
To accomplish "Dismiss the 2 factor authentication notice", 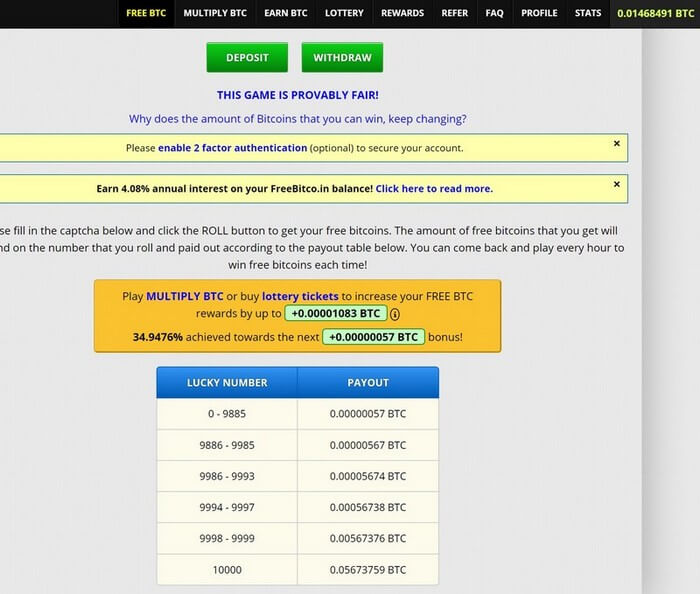I will [x=616, y=144].
